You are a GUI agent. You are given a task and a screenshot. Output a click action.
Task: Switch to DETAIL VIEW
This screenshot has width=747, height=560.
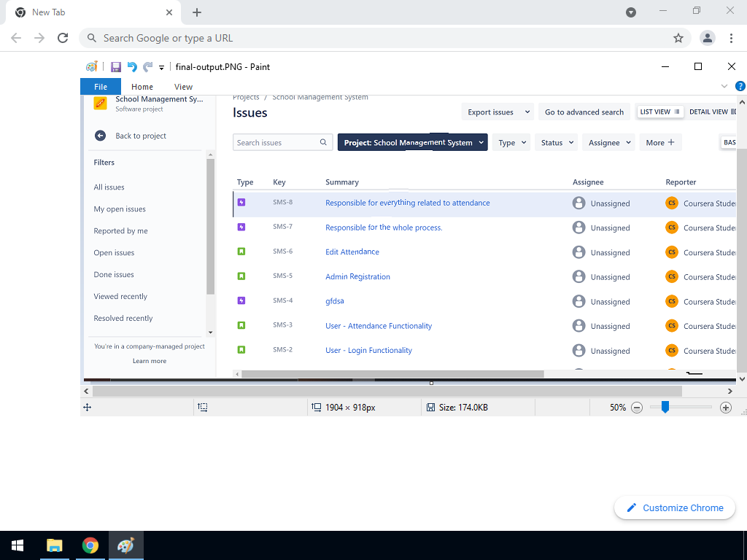click(x=711, y=112)
